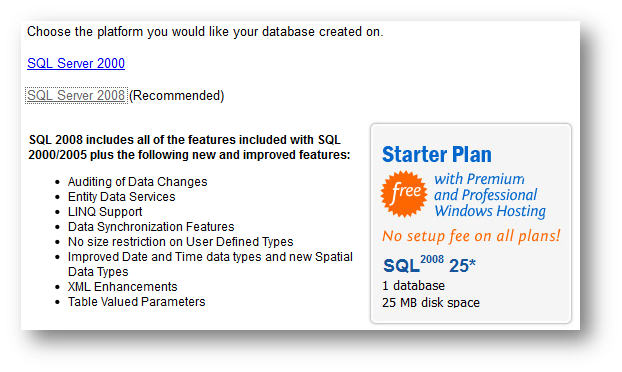Click the bold 'SQL 2008 includes all' heading
The height and width of the screenshot is (372, 622).
pyautogui.click(x=189, y=147)
